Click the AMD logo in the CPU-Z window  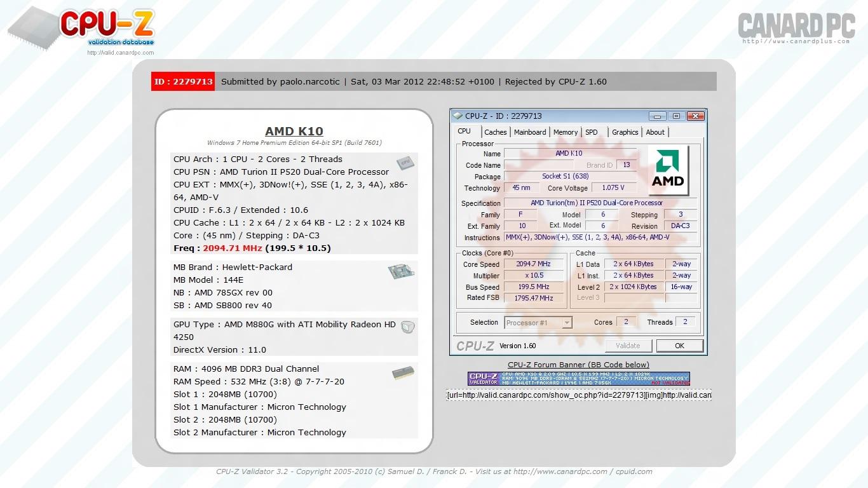[668, 170]
